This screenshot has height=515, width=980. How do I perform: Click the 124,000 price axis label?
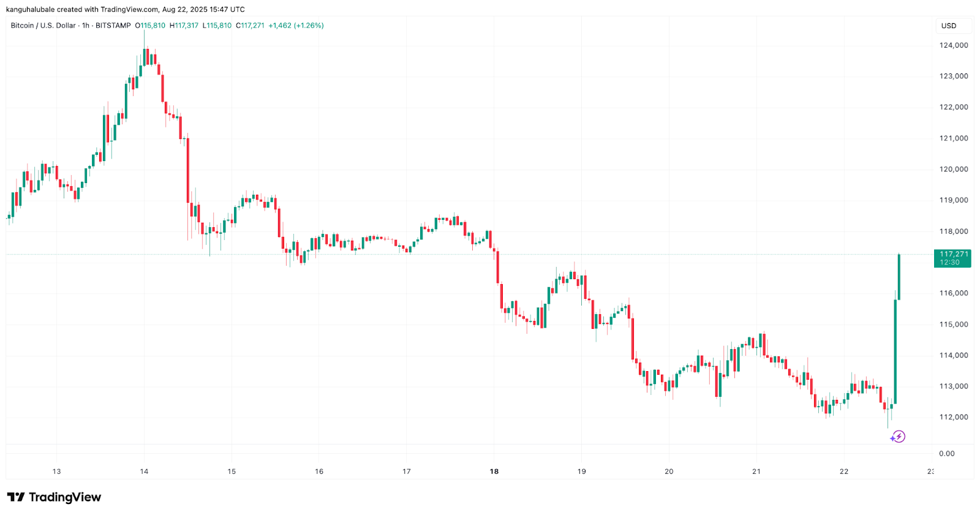[954, 45]
